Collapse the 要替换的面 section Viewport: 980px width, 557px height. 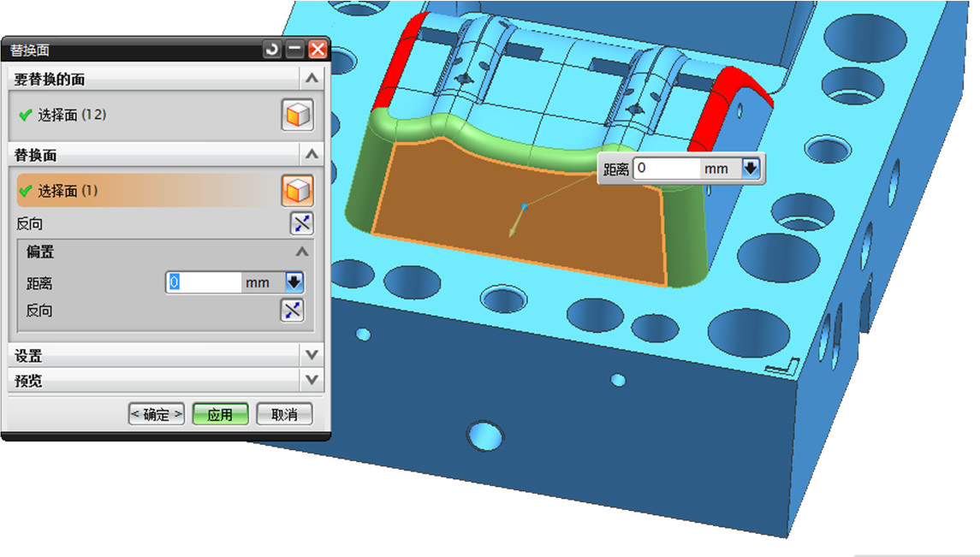[312, 79]
